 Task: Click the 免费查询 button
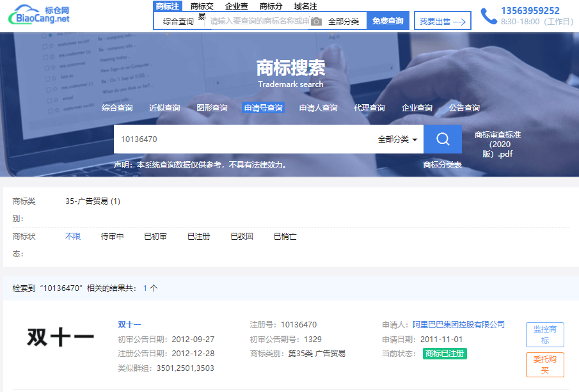(x=388, y=21)
